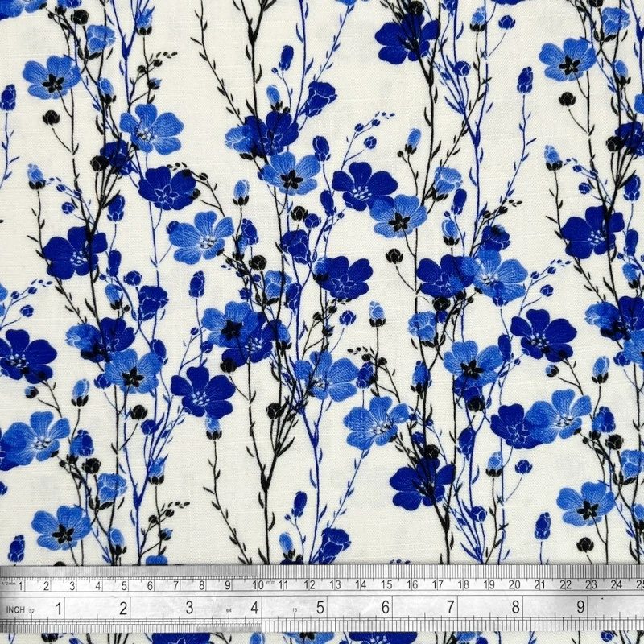Viewport: 644px width, 644px height.
Task: Click the 5 inch number on ruler
Action: tap(320, 609)
